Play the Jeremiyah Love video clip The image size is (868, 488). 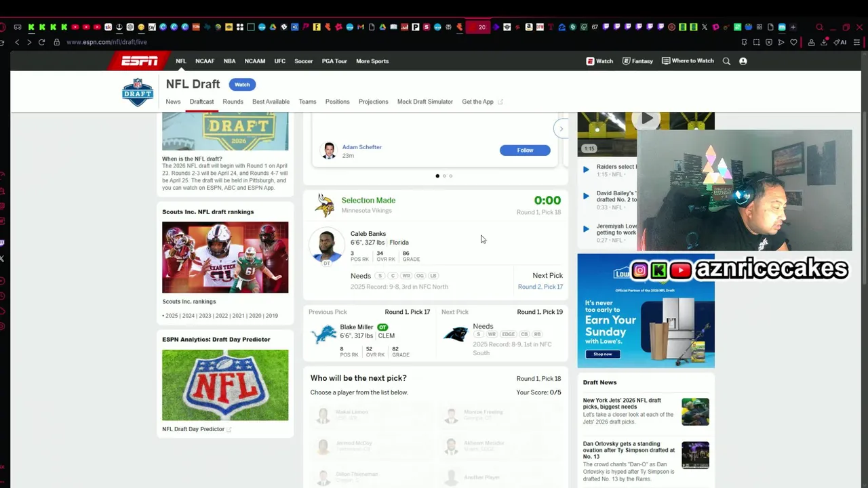586,229
